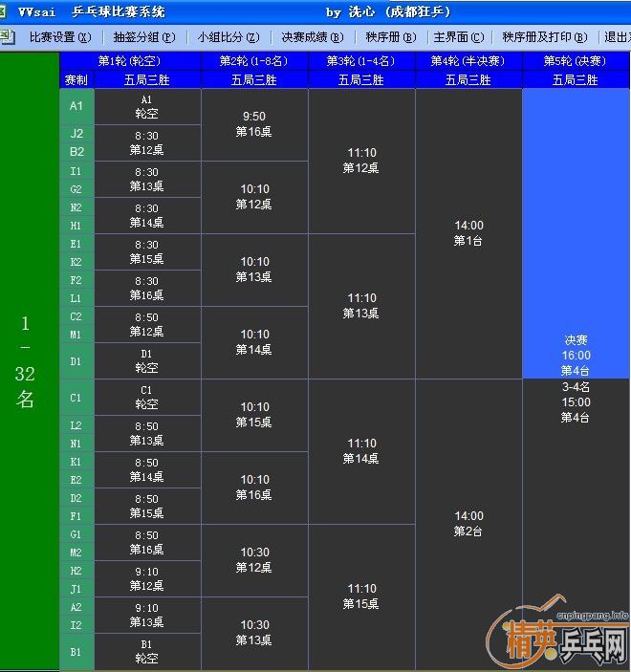The height and width of the screenshot is (672, 631).
Task: Select round 2 match 10:10 第12桌
Action: click(254, 197)
